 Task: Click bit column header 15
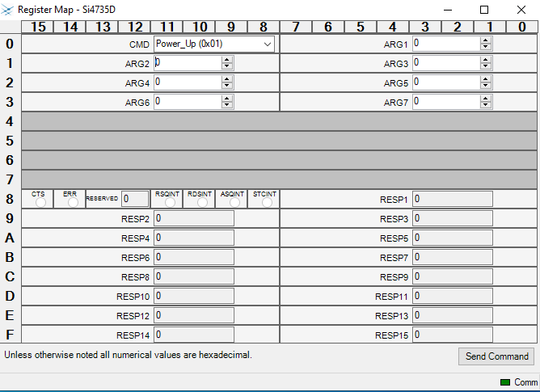[x=38, y=27]
